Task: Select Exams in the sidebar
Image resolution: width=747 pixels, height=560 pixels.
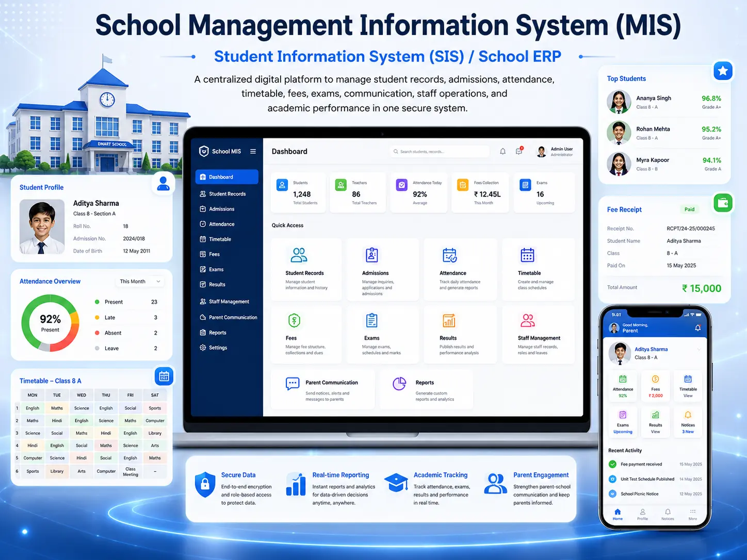Action: 227,269
